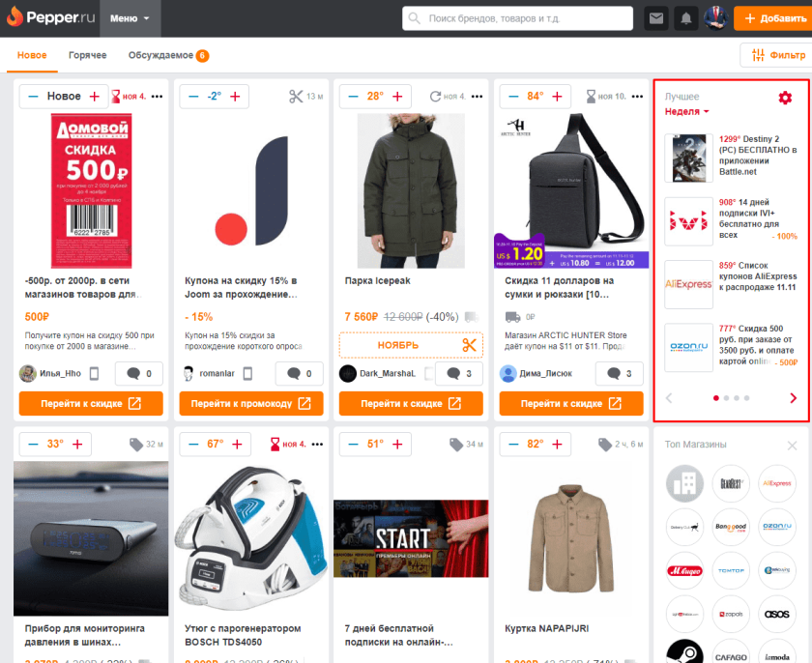
Task: Open the М.Видео store icon
Action: coord(684,570)
